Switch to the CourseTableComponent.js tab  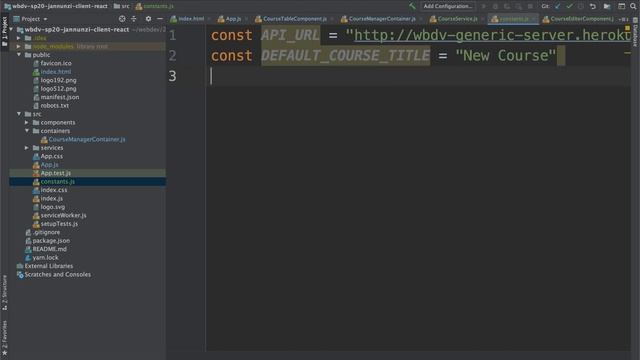[292, 19]
